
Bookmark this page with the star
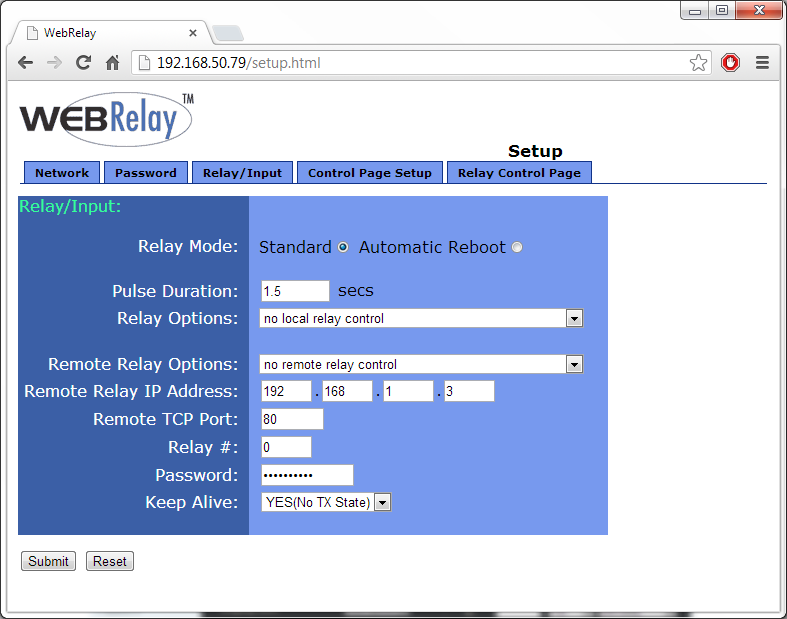(698, 62)
